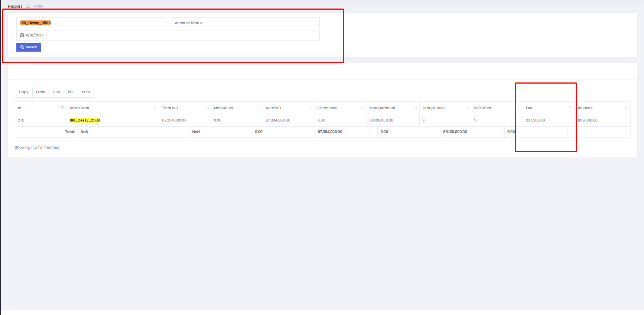
Task: Sort table by OnProcess column
Action: pyautogui.click(x=341, y=108)
